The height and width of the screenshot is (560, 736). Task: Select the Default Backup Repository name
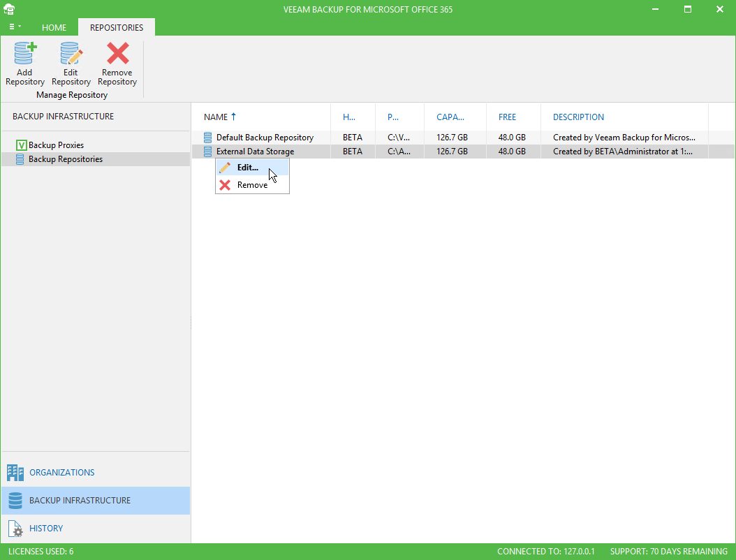coord(265,138)
